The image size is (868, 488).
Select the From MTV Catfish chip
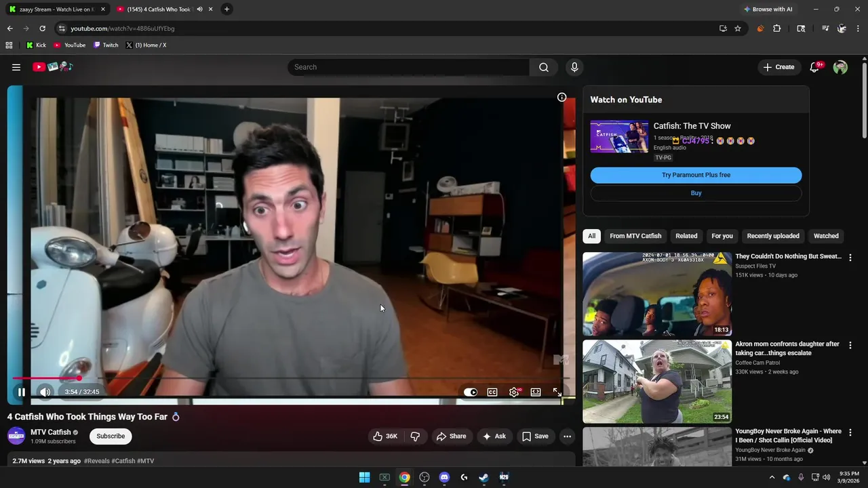click(635, 236)
